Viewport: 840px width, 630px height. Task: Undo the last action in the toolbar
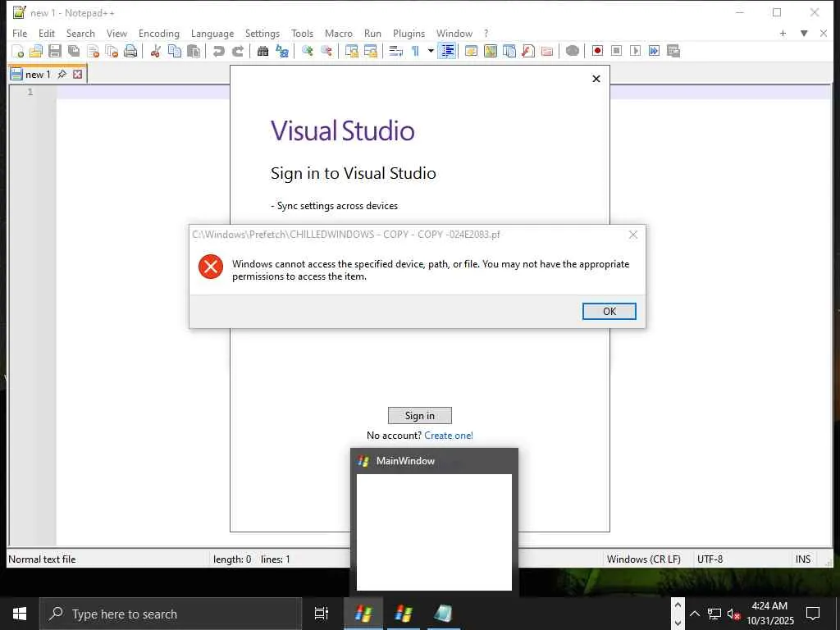pos(218,52)
